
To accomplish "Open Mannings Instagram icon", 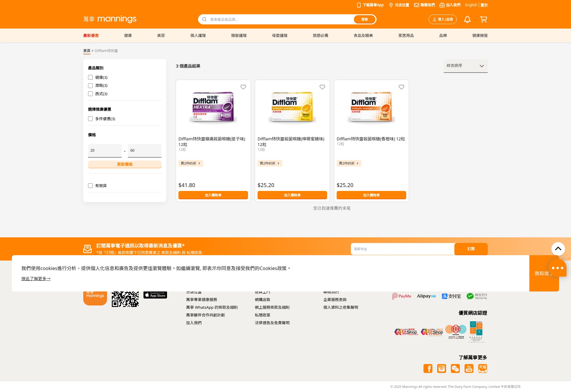I will click(x=442, y=369).
